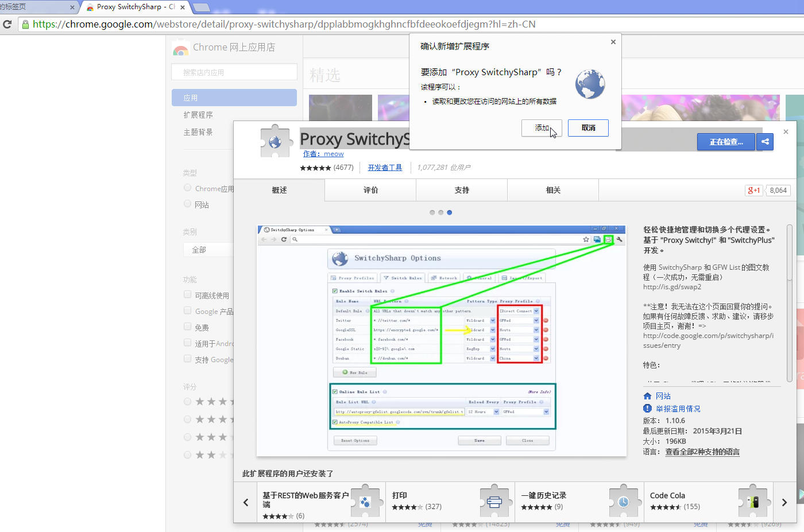Image resolution: width=804 pixels, height=532 pixels.
Task: Click the version text 1.10.6
Action: pyautogui.click(x=675, y=421)
